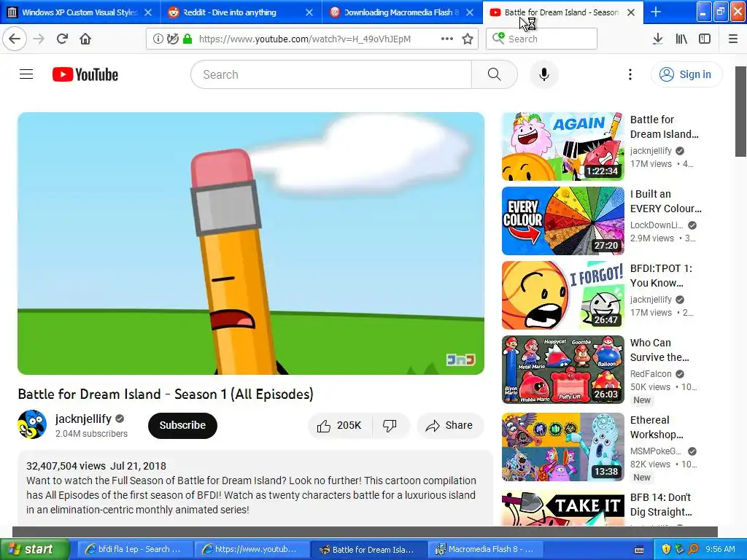The height and width of the screenshot is (560, 747).
Task: Show site information icon in address bar
Action: tap(158, 39)
